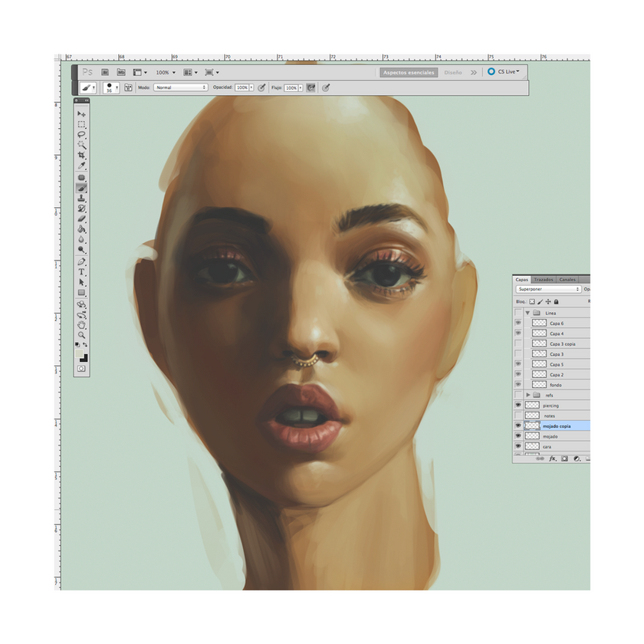Open the Superponer blend mode dropdown
Screen dimensions: 644x644
pos(547,290)
